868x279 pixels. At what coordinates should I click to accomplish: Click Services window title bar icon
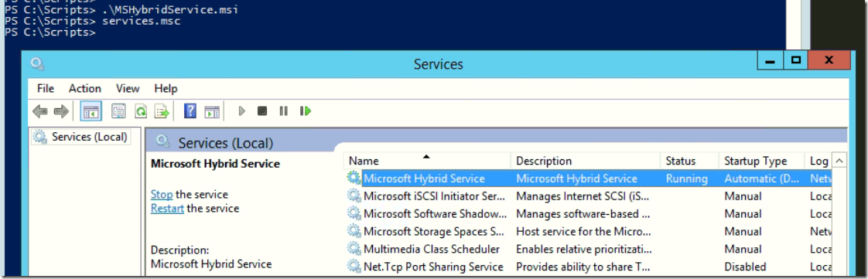(x=38, y=63)
